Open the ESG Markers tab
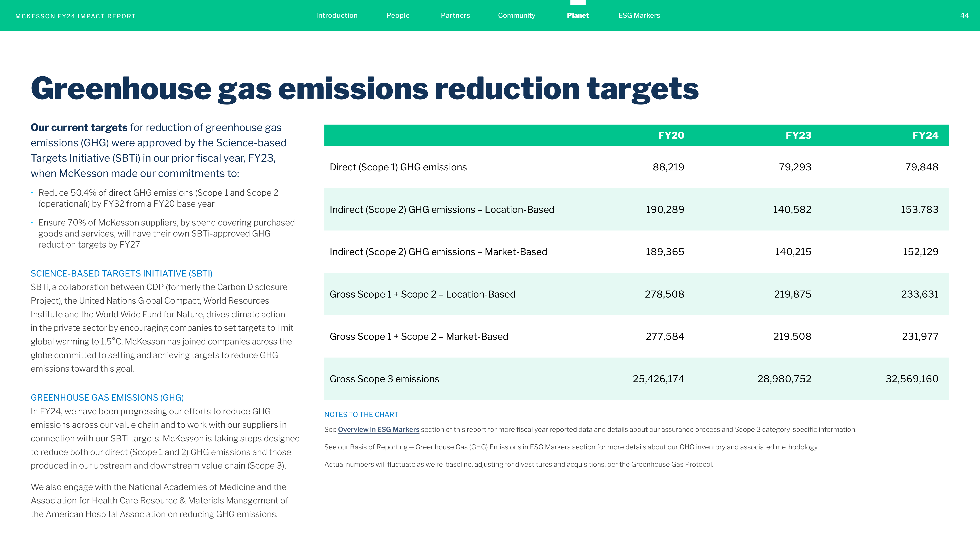Screen dimensions: 980x551 coord(639,16)
